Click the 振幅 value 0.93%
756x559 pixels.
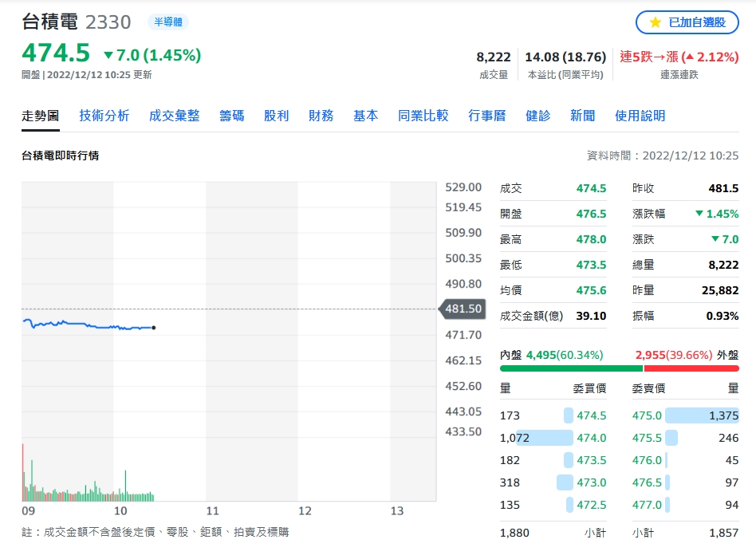(x=723, y=316)
